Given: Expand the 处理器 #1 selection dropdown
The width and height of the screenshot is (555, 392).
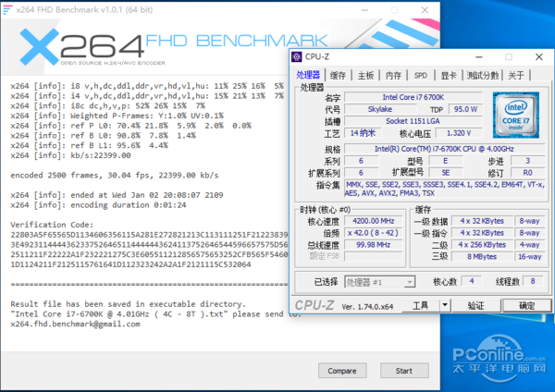Looking at the screenshot, I should pos(410,282).
